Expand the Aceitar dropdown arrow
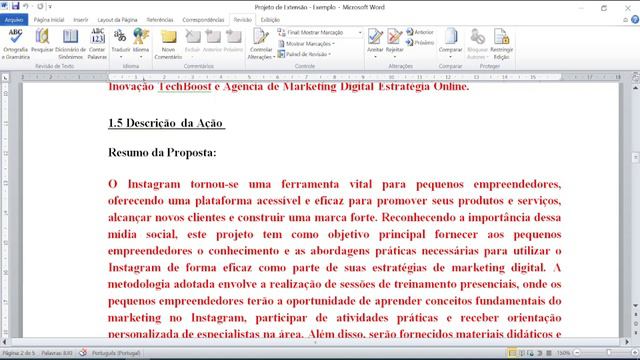 pos(375,57)
